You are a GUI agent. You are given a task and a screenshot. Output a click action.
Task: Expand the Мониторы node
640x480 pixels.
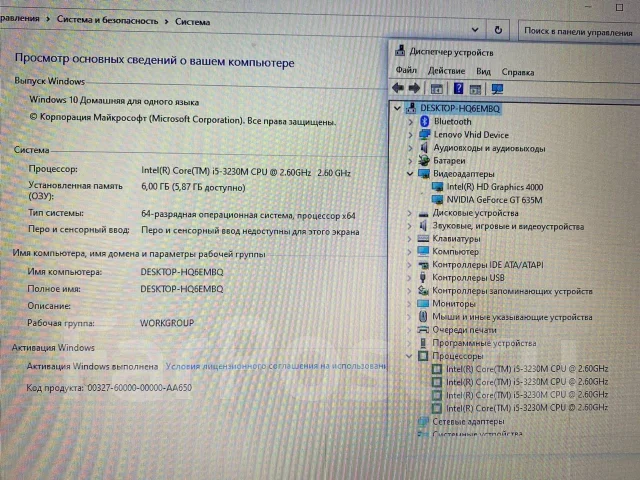click(409, 304)
